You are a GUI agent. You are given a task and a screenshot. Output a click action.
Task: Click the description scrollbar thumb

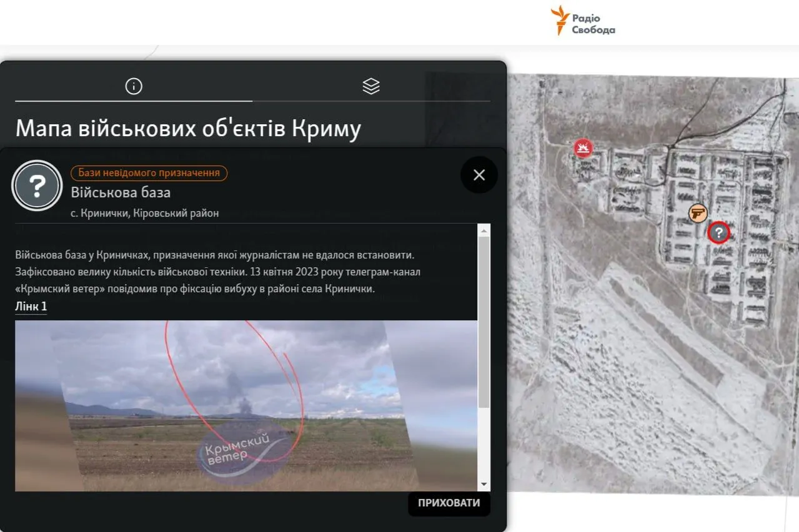point(484,322)
